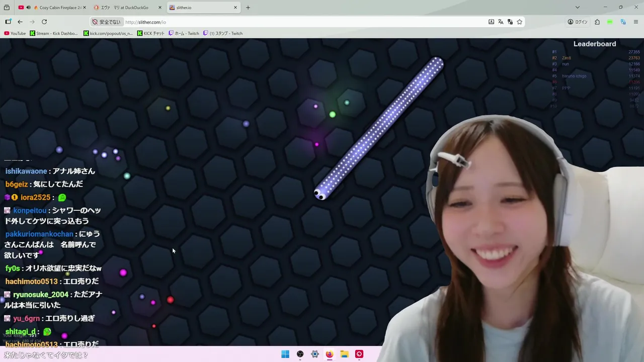The image size is (644, 362).
Task: Go back one page
Action: (x=20, y=22)
